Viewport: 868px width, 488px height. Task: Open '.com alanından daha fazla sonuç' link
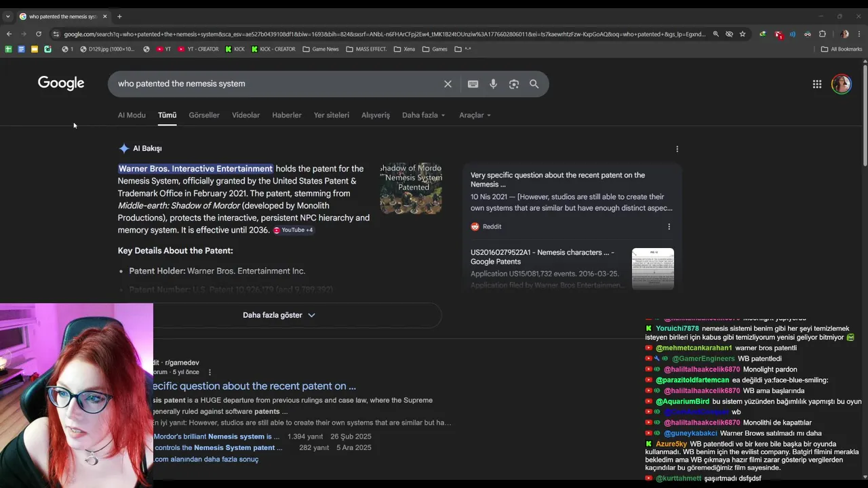206,460
